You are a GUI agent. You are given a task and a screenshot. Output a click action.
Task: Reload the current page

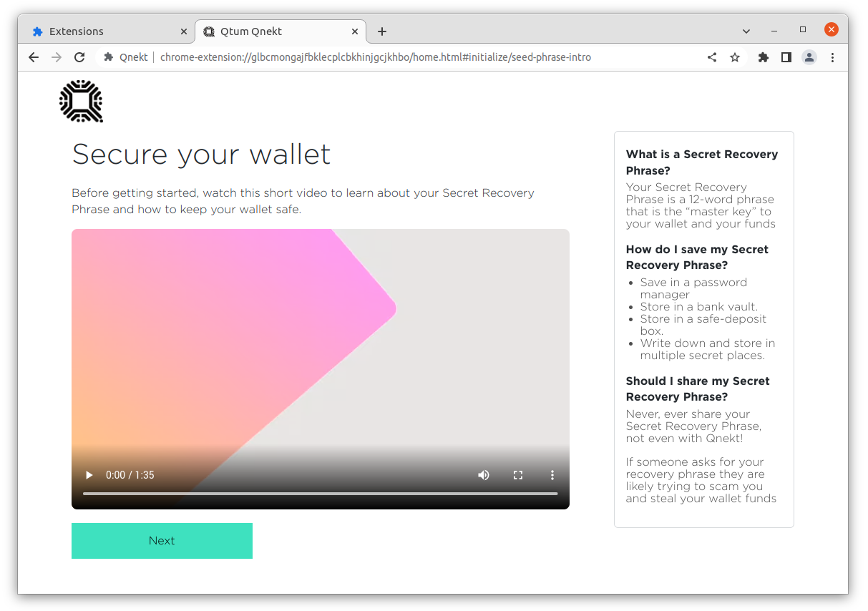(79, 57)
